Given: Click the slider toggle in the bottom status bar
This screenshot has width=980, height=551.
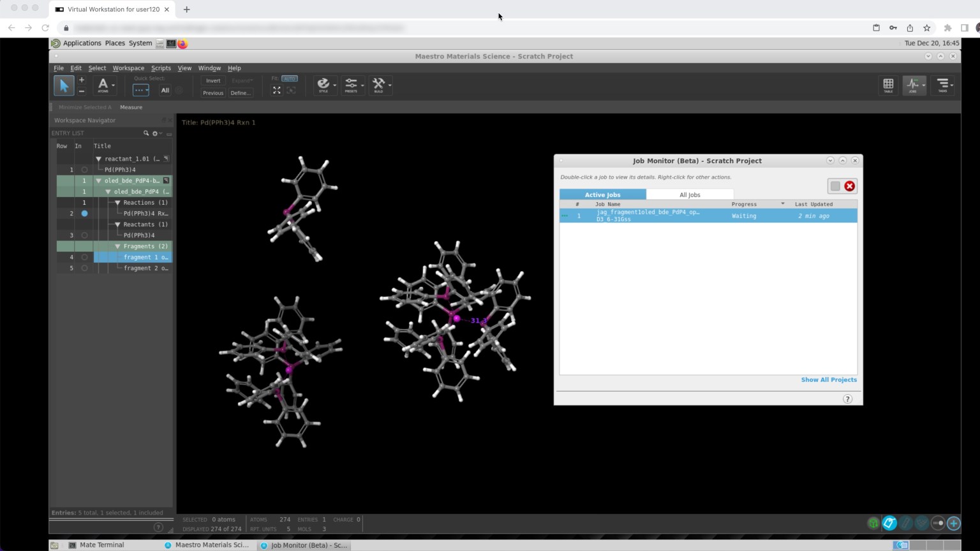Looking at the screenshot, I should click(x=937, y=522).
